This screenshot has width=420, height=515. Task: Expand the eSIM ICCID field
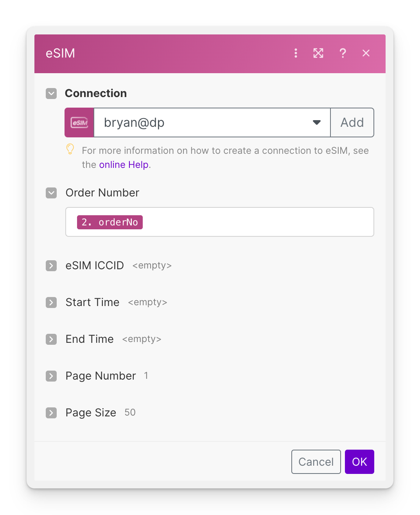point(51,266)
